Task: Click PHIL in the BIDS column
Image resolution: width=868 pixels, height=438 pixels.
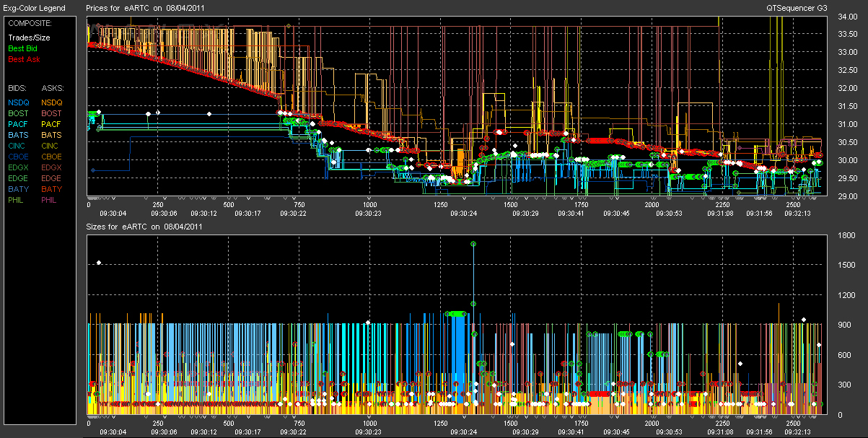Action: click(x=17, y=200)
